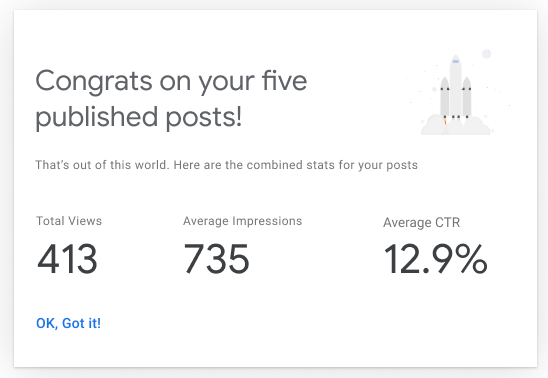The height and width of the screenshot is (378, 548).
Task: Click the blue window on rocket nose
Action: 455,61
